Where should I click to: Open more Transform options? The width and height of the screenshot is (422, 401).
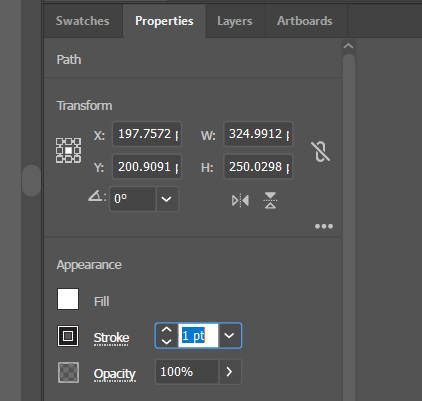click(324, 226)
